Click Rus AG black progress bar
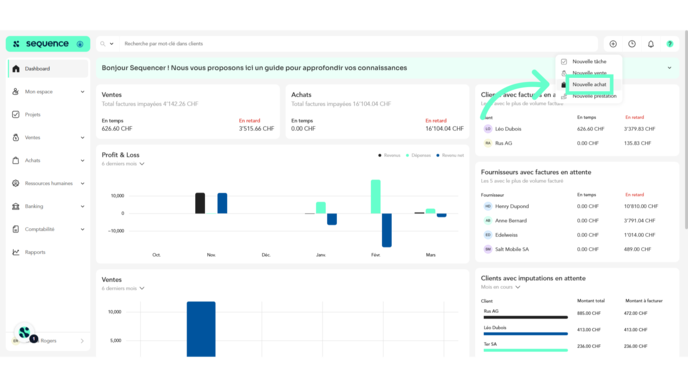688x387 pixels. [x=525, y=317]
